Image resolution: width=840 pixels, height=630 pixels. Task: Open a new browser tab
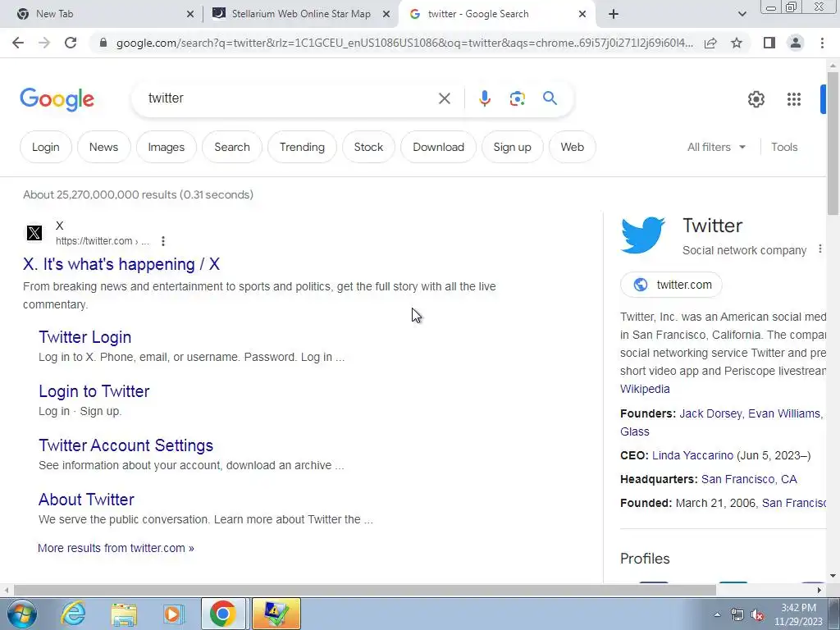[614, 14]
